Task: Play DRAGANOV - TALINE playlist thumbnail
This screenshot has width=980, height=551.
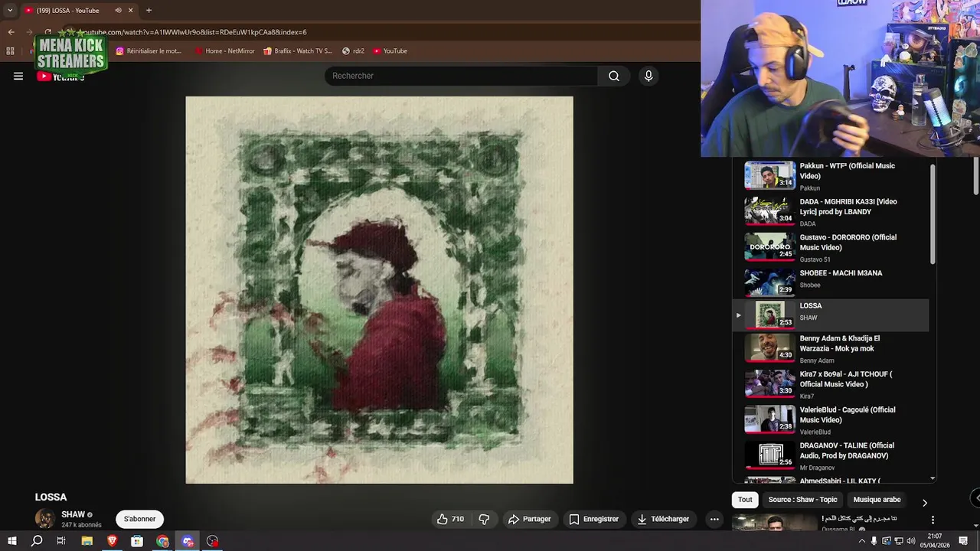Action: point(770,455)
